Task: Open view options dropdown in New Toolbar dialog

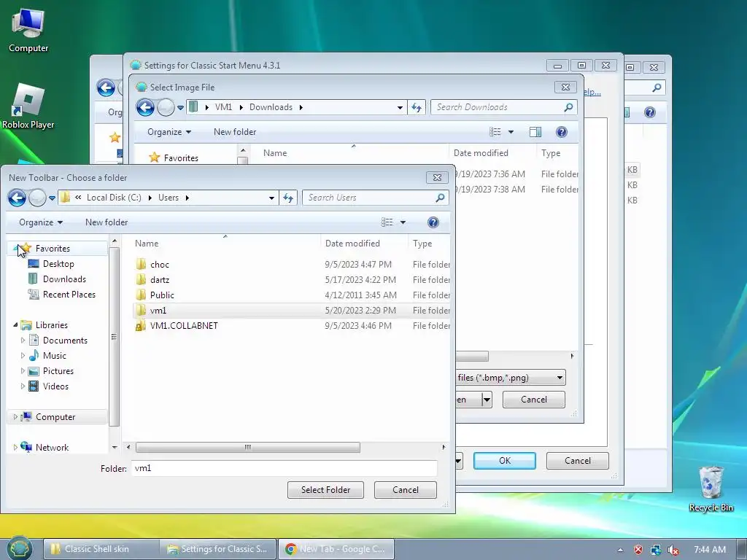Action: click(403, 222)
